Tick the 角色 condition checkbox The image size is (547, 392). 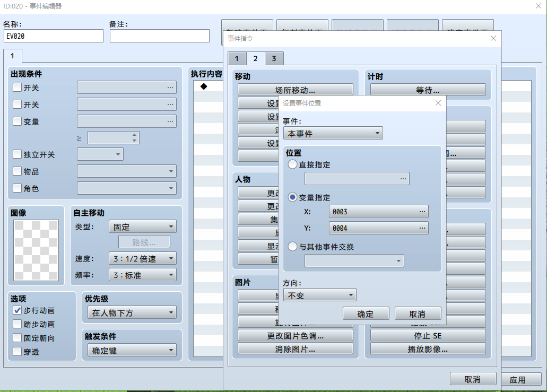(x=17, y=188)
